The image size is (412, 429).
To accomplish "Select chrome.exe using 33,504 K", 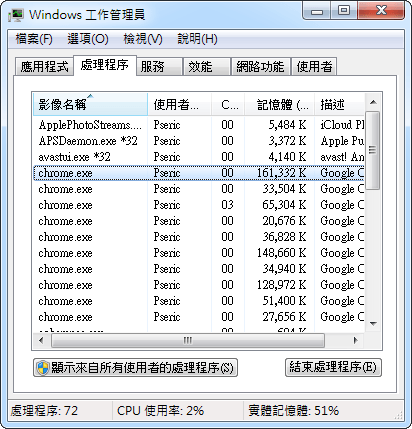I will (x=199, y=189).
